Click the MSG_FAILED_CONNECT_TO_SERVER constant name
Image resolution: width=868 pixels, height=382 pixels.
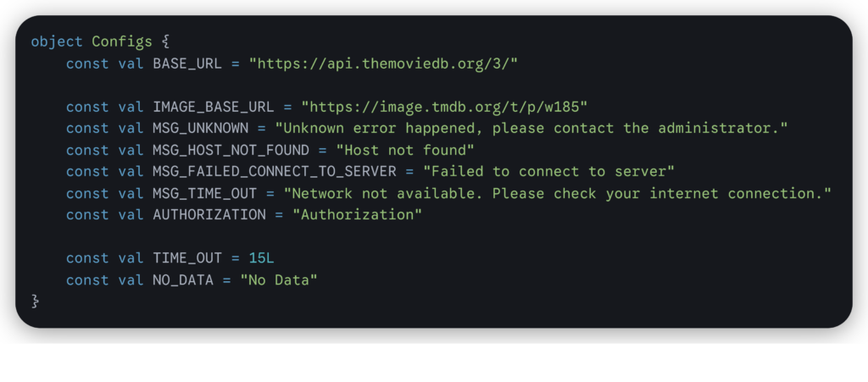click(275, 172)
